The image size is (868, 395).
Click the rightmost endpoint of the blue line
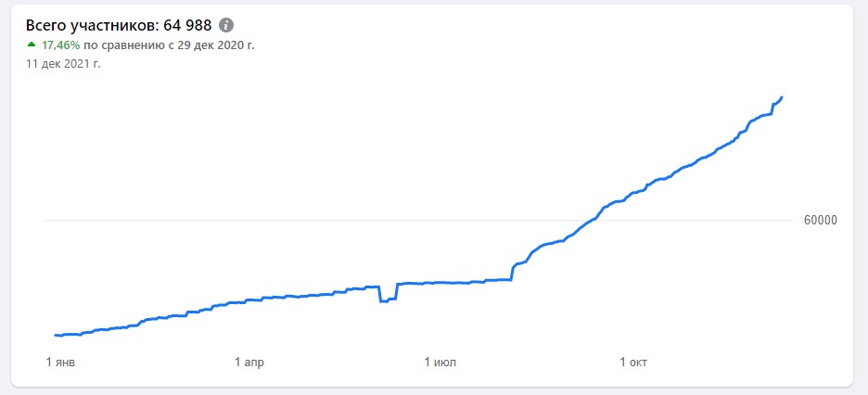782,97
